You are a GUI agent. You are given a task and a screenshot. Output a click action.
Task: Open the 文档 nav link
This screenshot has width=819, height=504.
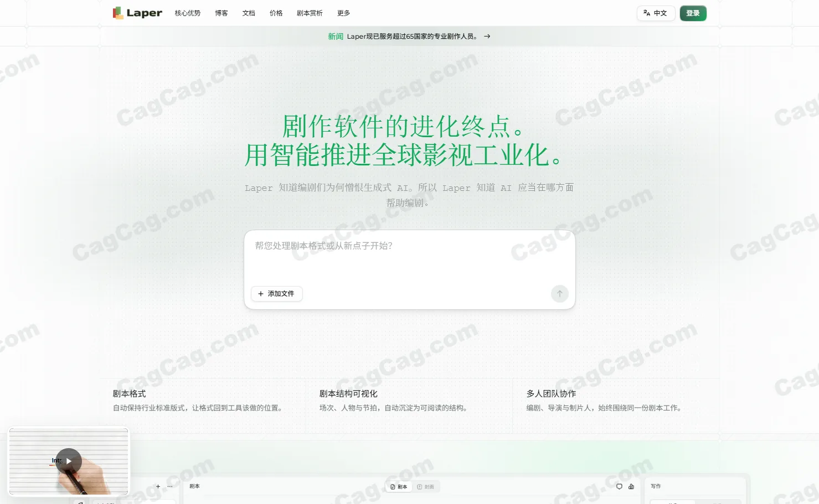tap(249, 13)
